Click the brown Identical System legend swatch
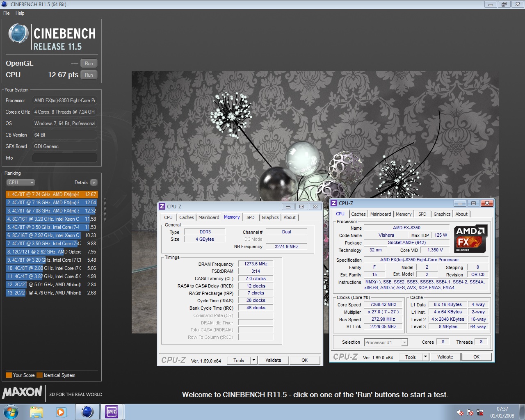This screenshot has width=525, height=420. [x=39, y=375]
